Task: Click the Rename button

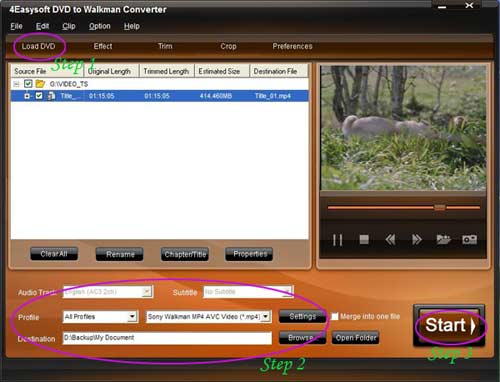Action: [120, 254]
